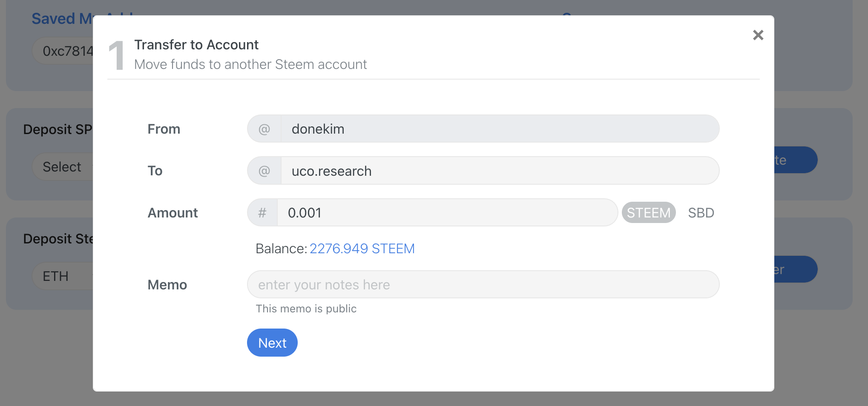Close the Transfer to Account dialog
Image resolution: width=868 pixels, height=406 pixels.
pos(758,35)
